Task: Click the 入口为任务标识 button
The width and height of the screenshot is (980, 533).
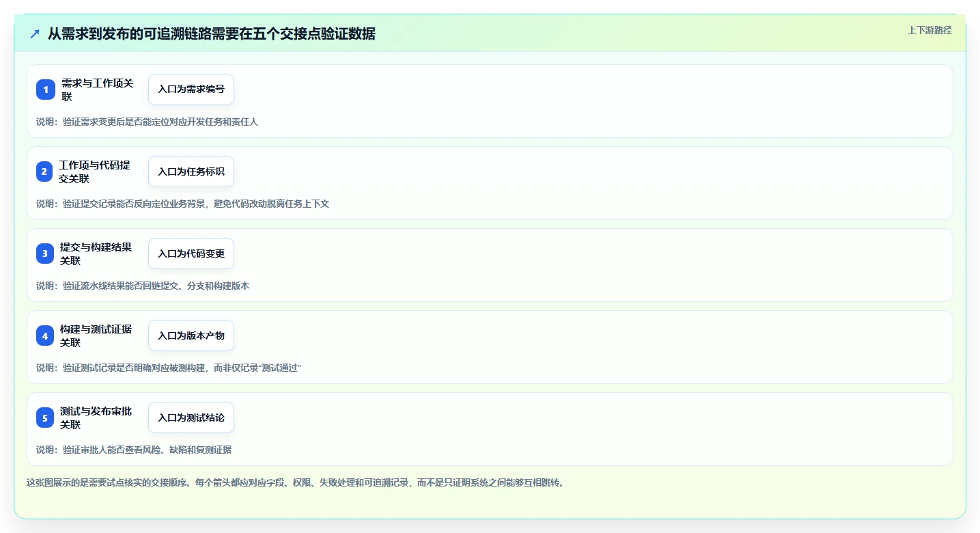Action: point(191,172)
